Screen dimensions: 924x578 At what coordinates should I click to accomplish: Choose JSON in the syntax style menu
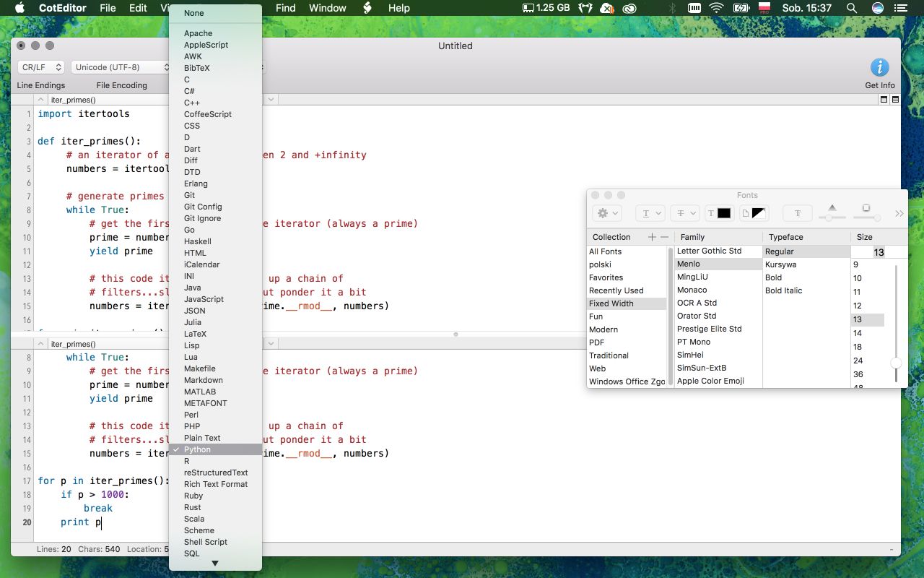click(x=215, y=311)
